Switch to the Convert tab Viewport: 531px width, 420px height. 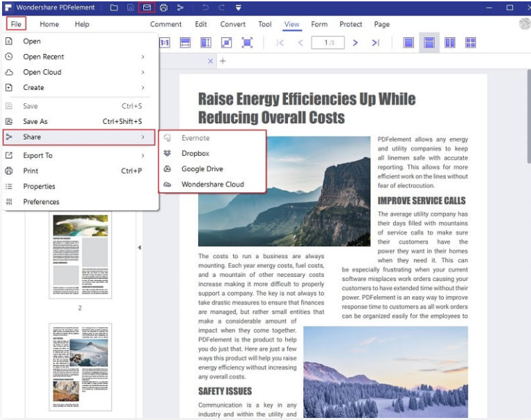[x=233, y=24]
